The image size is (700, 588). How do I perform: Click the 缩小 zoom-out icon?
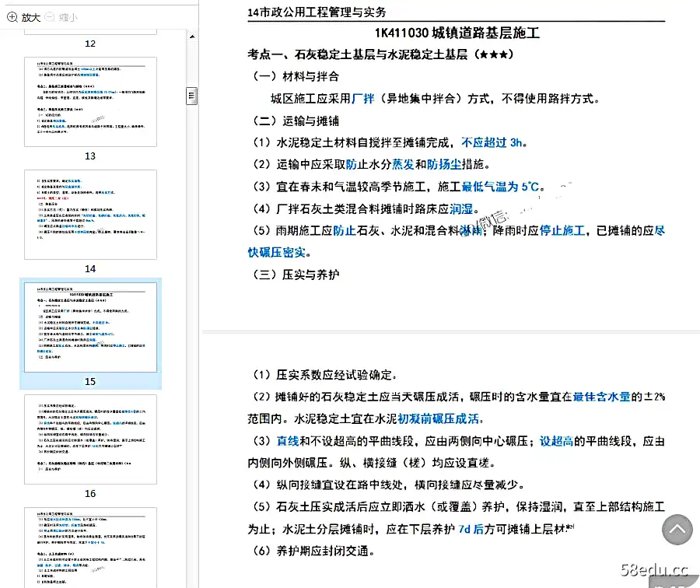tap(50, 17)
